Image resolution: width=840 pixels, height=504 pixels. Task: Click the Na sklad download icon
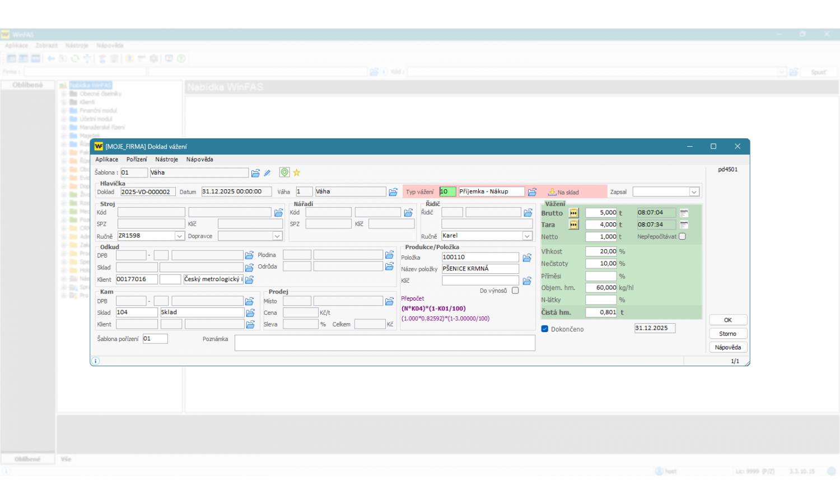[552, 192]
